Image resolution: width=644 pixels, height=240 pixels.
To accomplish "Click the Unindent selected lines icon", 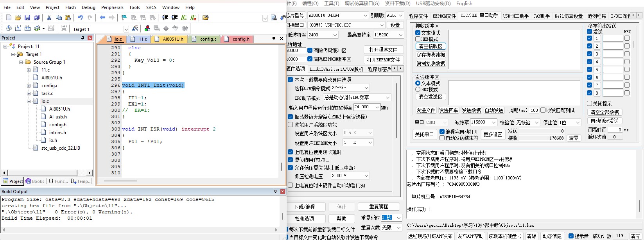I will tap(174, 18).
